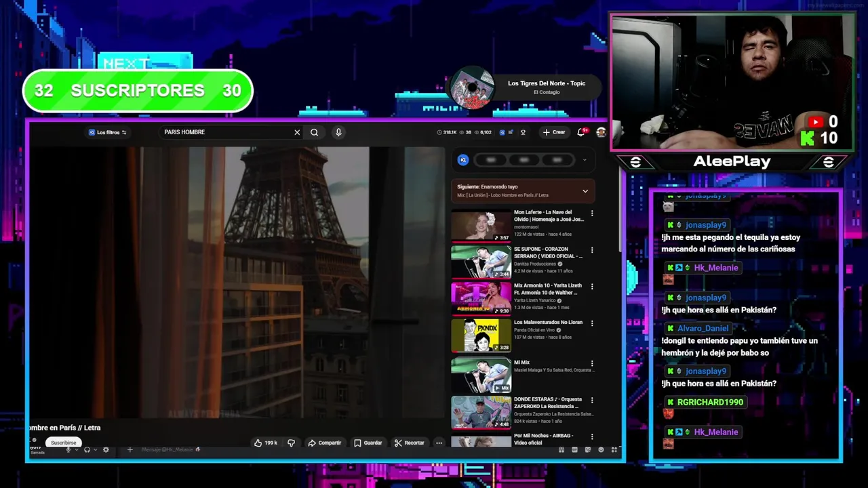
Task: Like the video with 199 k likes
Action: [266, 443]
